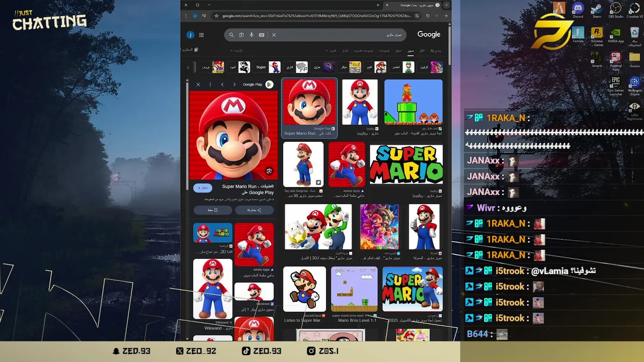Open OBS Studio desktop shortcut

tap(616, 10)
